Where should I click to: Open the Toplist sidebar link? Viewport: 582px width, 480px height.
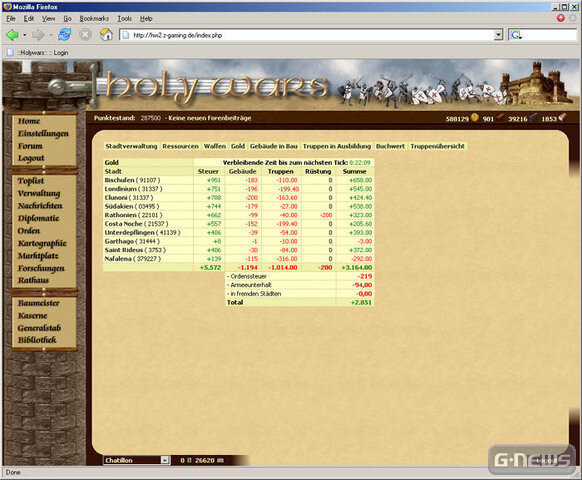click(31, 181)
